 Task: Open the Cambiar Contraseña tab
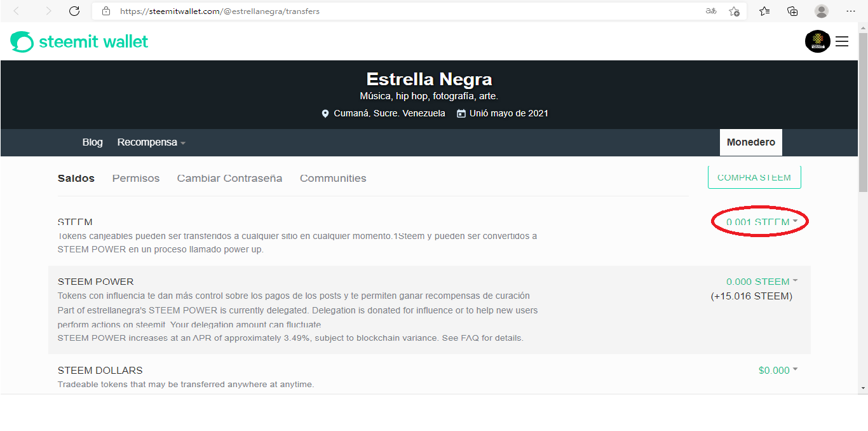[x=229, y=179]
